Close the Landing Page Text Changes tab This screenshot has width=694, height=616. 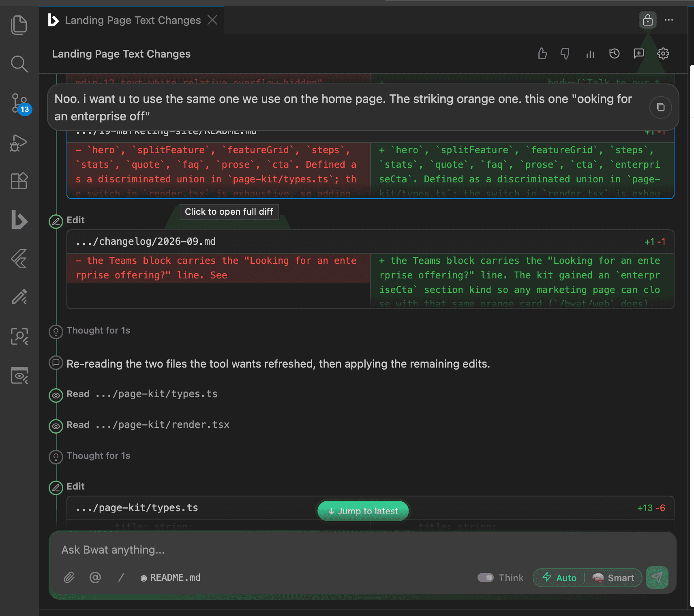[x=212, y=20]
